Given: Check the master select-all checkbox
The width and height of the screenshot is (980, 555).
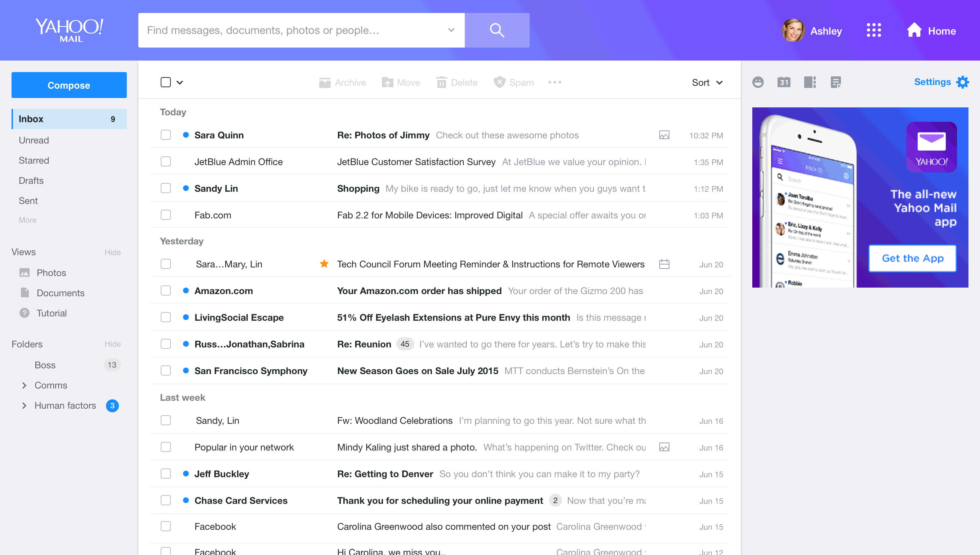Looking at the screenshot, I should 166,82.
